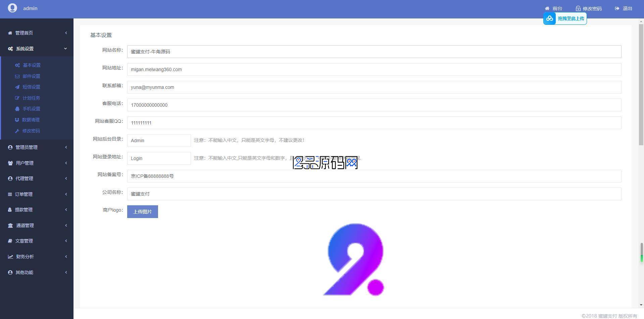Click the home icon beside 管理首页
The width and height of the screenshot is (644, 319).
(10, 33)
